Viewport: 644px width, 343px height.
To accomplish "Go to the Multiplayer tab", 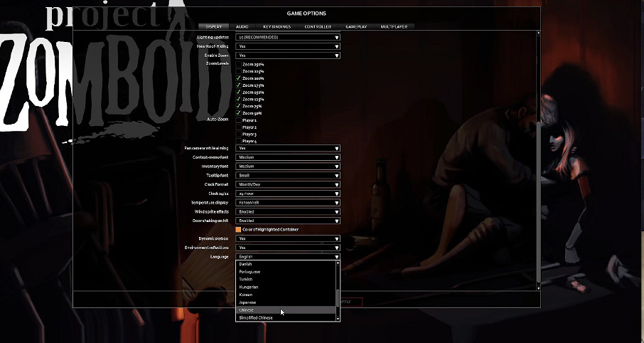I will [x=394, y=26].
